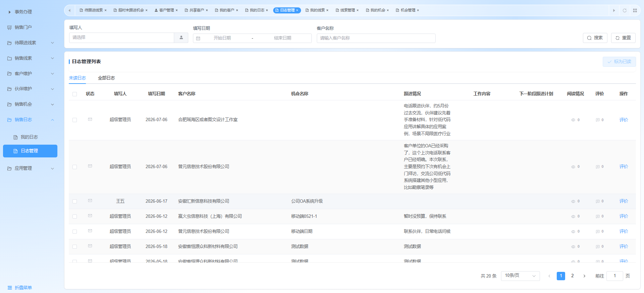Click the next page arrow in pagination
The width and height of the screenshot is (644, 293).
pos(584,276)
